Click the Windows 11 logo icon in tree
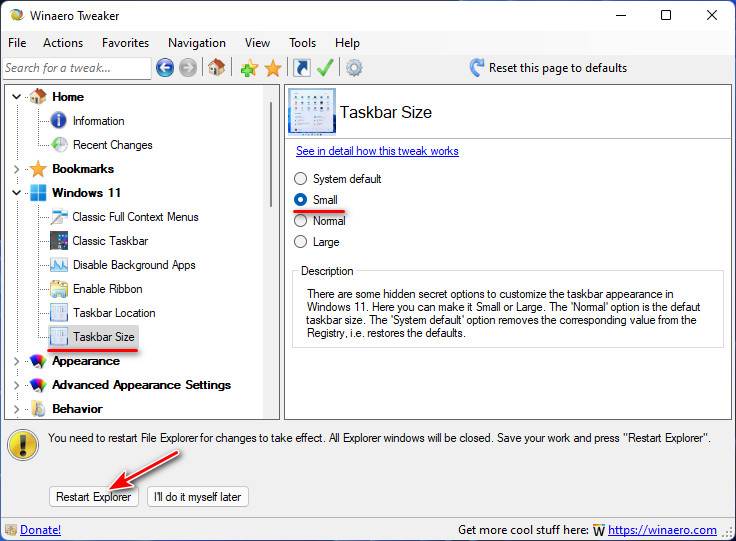This screenshot has height=541, width=736. [x=38, y=192]
